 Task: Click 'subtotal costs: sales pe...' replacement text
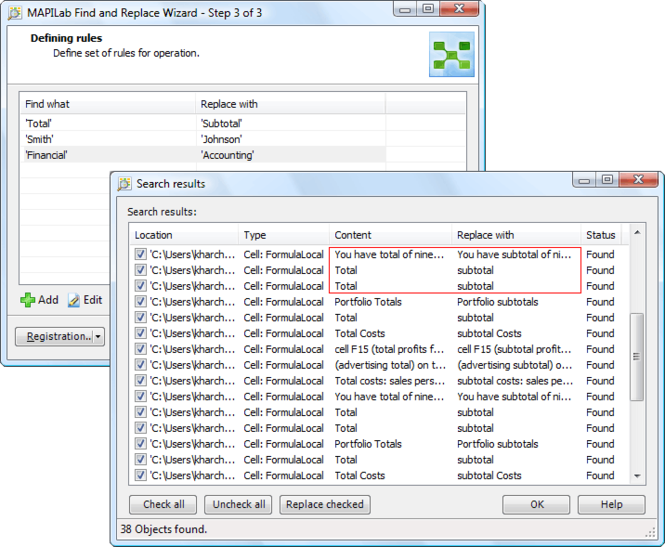tap(515, 381)
